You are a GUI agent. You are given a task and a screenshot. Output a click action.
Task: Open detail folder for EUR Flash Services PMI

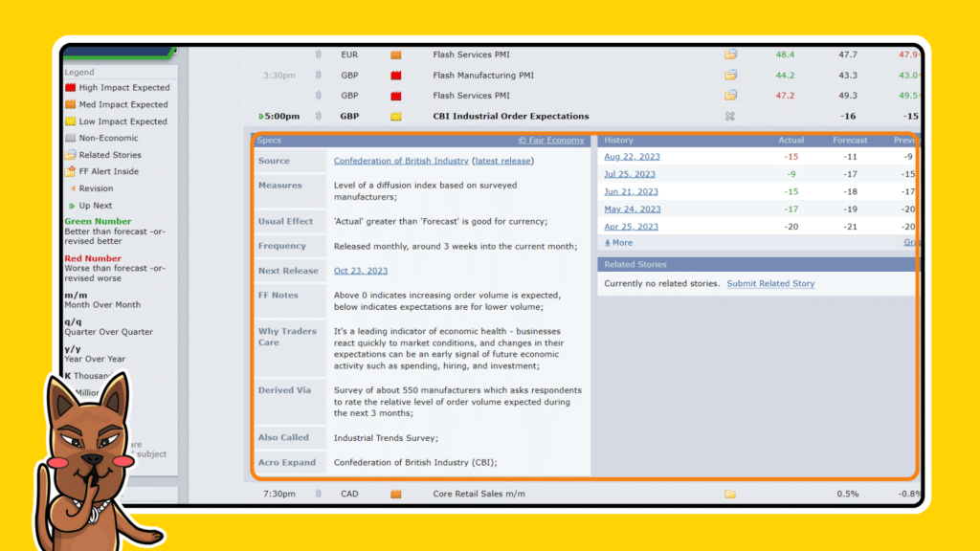(x=730, y=55)
